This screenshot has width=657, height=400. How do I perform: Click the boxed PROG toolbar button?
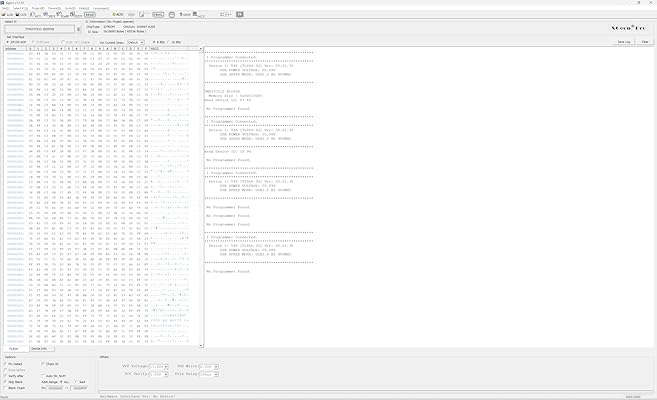158,15
